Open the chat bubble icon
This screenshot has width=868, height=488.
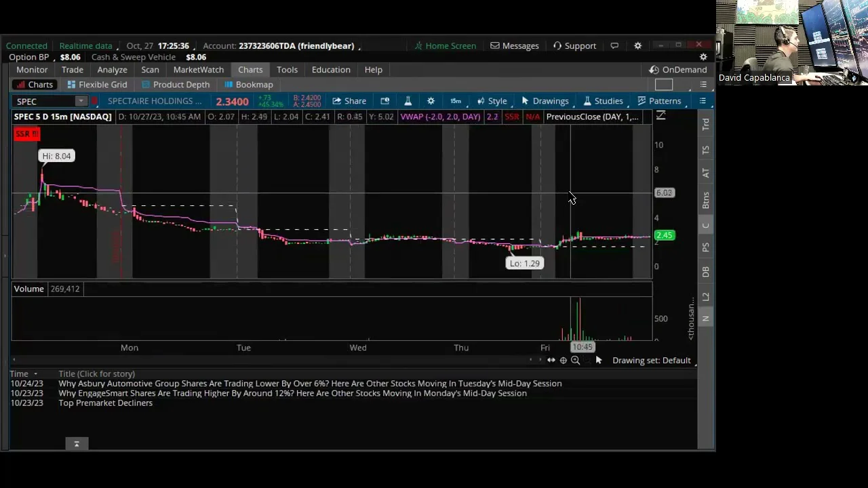(614, 46)
